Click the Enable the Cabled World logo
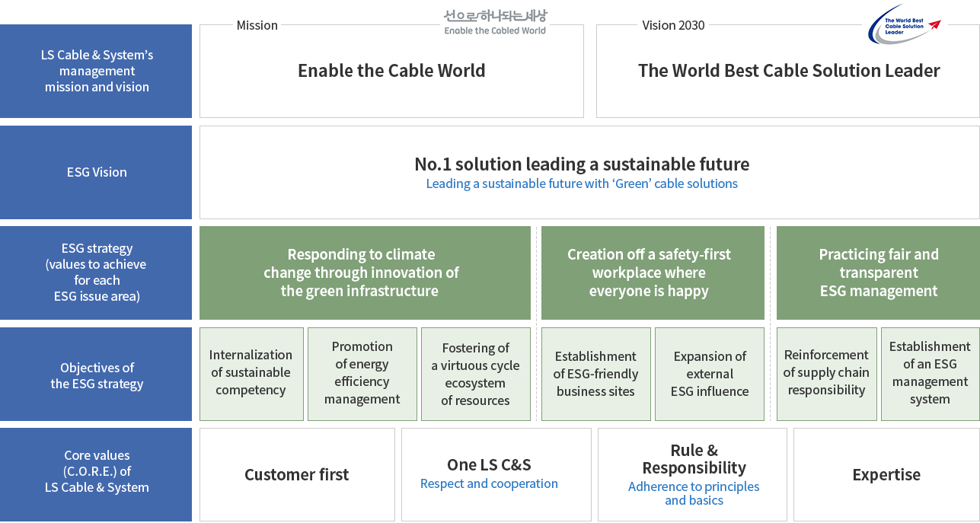This screenshot has width=980, height=523. (495, 22)
